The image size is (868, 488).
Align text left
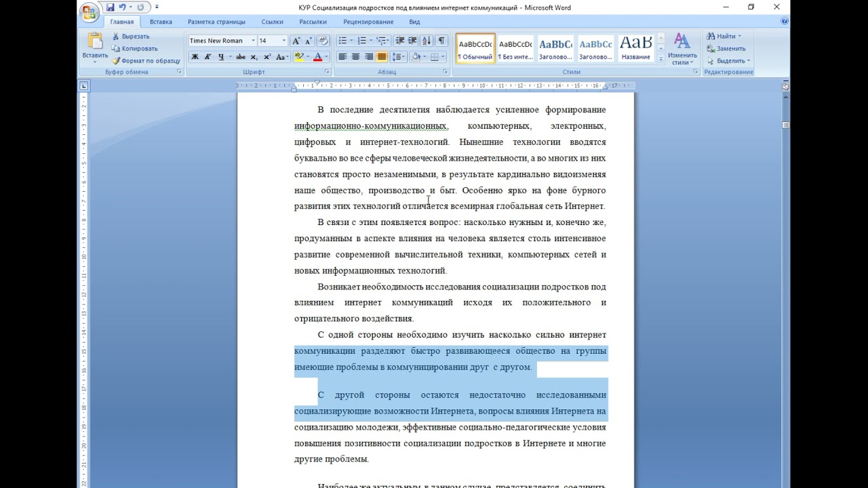342,57
